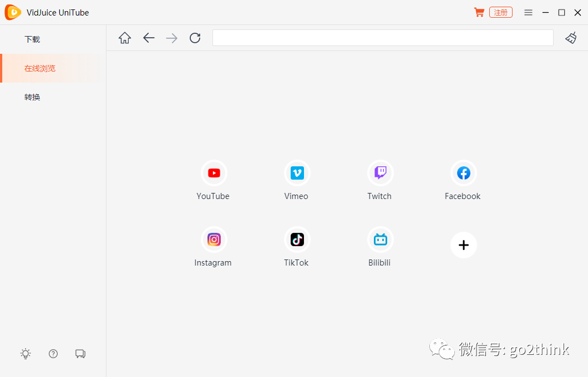This screenshot has width=588, height=377.
Task: Open the YouTube site shortcut
Action: point(214,173)
